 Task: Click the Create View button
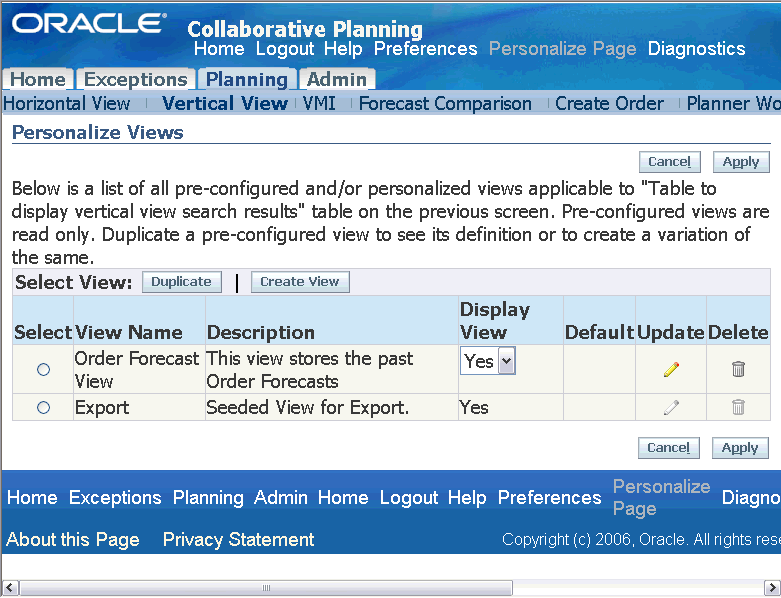pyautogui.click(x=300, y=282)
